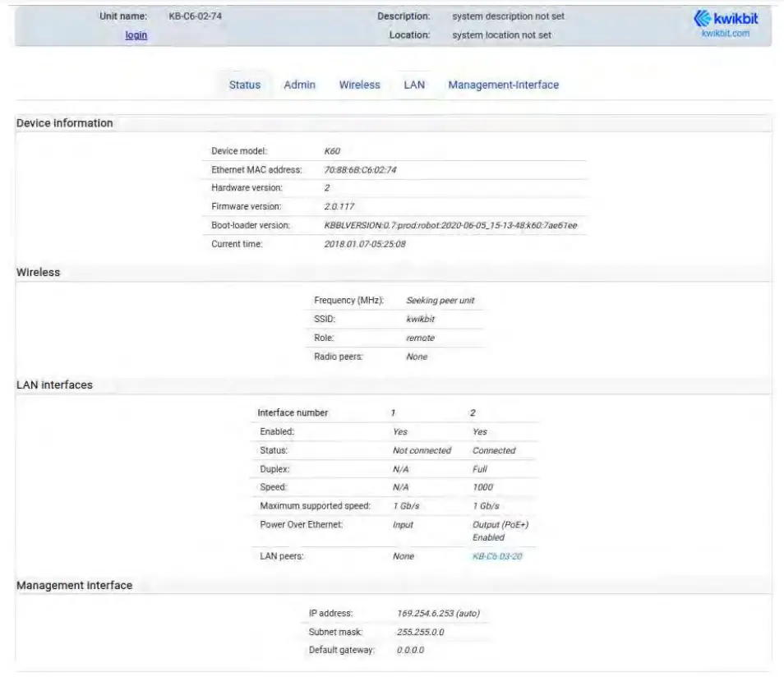Click the firmware version value 2.0.117
This screenshot has width=784, height=677.
(339, 206)
